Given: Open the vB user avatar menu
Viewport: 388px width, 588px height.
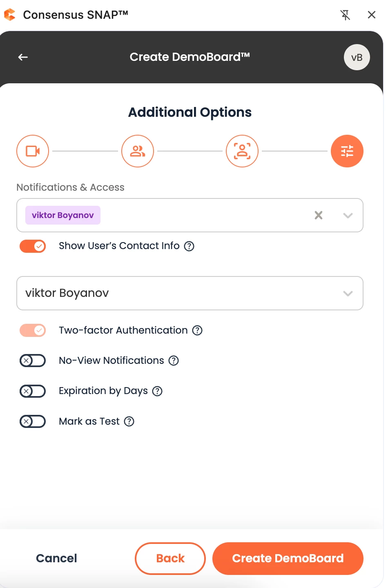Looking at the screenshot, I should pos(357,57).
